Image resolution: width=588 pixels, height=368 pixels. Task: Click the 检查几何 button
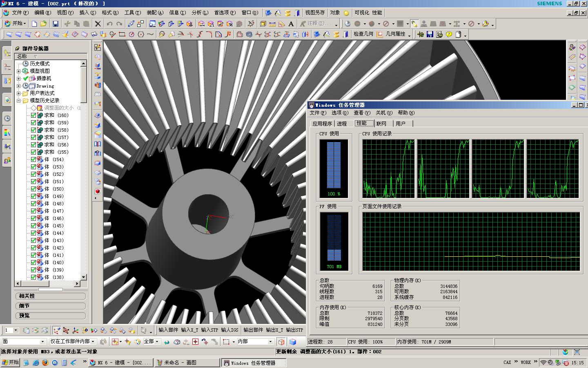(x=363, y=34)
